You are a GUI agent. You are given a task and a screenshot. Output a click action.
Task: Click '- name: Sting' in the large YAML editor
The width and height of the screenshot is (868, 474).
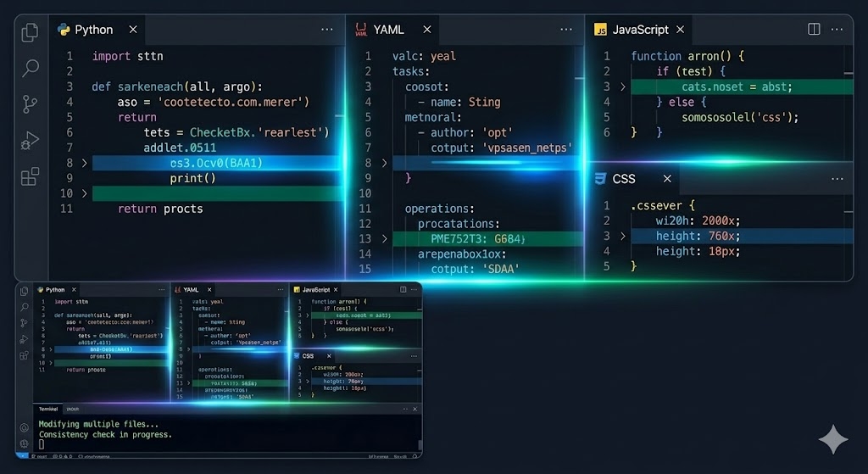[459, 102]
